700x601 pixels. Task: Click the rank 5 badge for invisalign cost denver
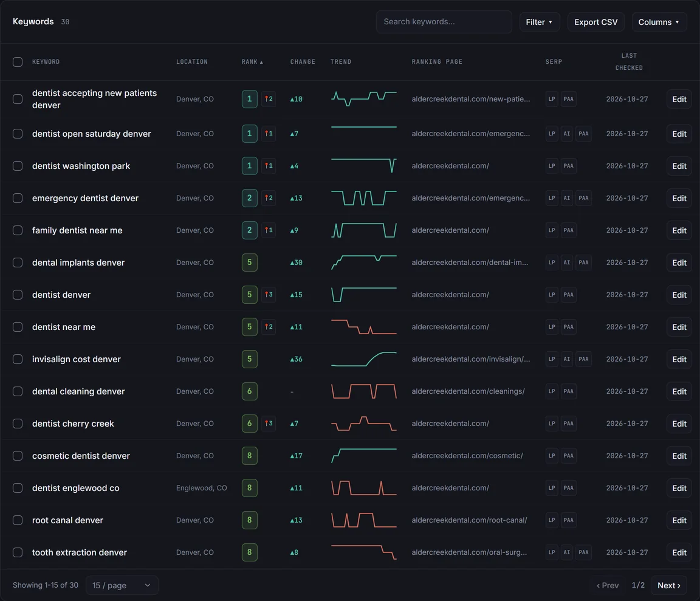[250, 359]
